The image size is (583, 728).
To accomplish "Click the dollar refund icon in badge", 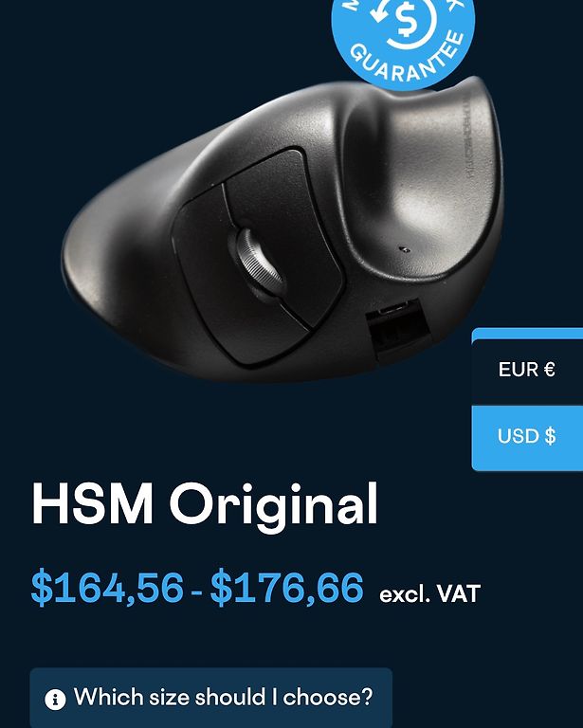I will pos(404,23).
